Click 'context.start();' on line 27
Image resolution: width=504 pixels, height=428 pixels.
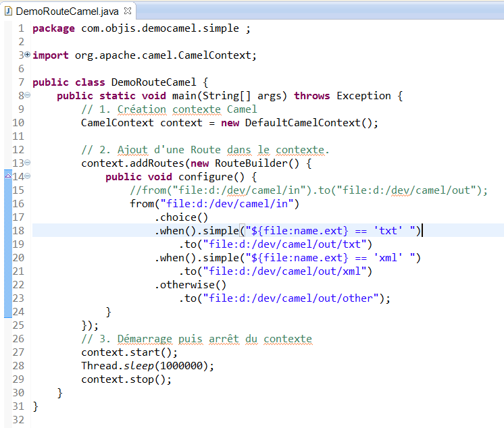pyautogui.click(x=129, y=352)
